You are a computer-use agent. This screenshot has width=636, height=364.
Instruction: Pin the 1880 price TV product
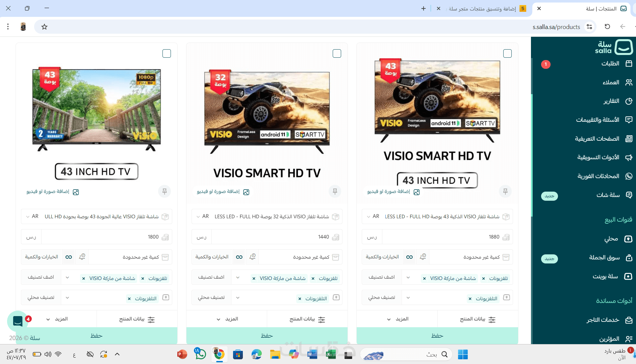(x=505, y=192)
